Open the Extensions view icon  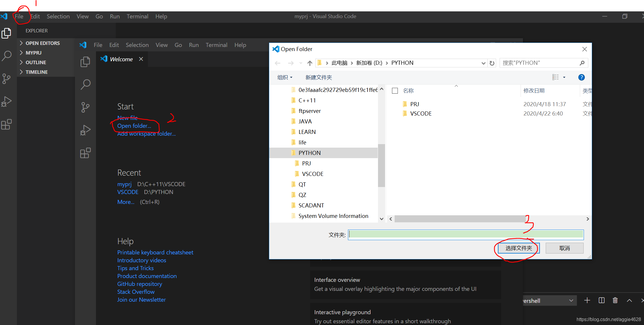6,125
